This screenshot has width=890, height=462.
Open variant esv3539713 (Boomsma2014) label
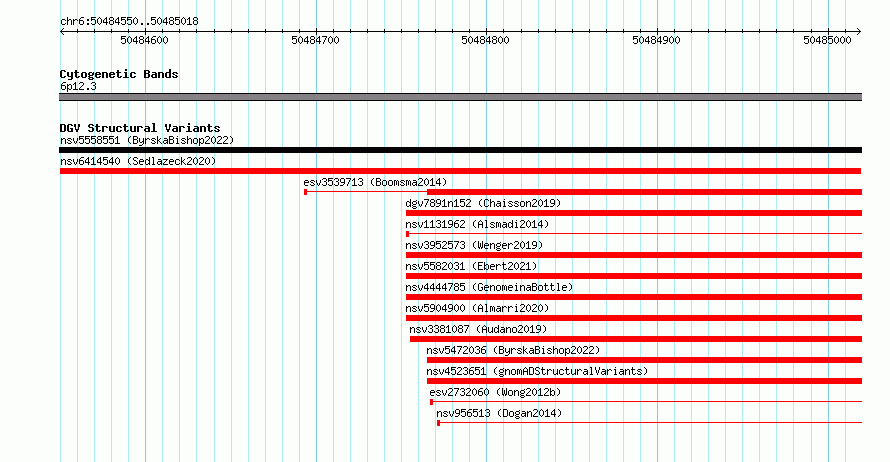[375, 182]
